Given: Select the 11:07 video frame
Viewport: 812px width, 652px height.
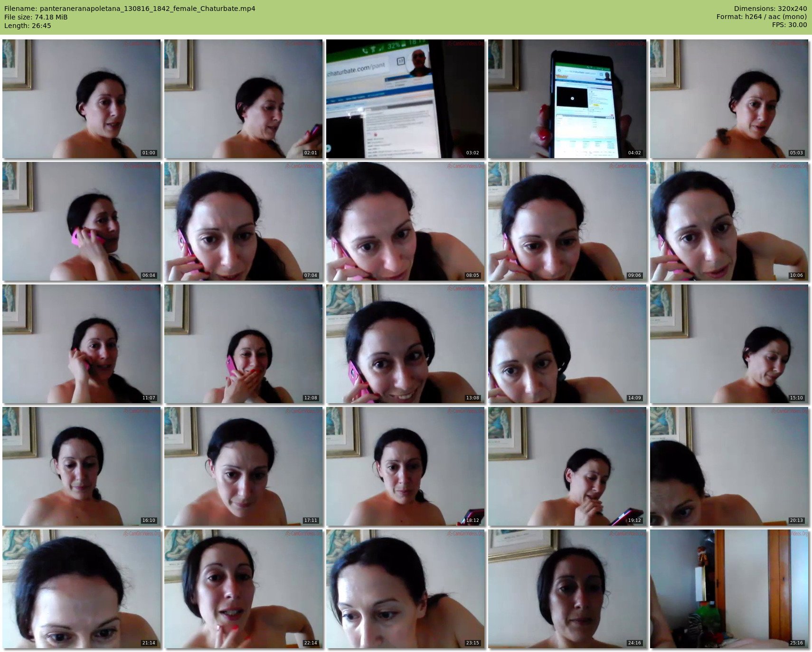Looking at the screenshot, I should [x=82, y=344].
